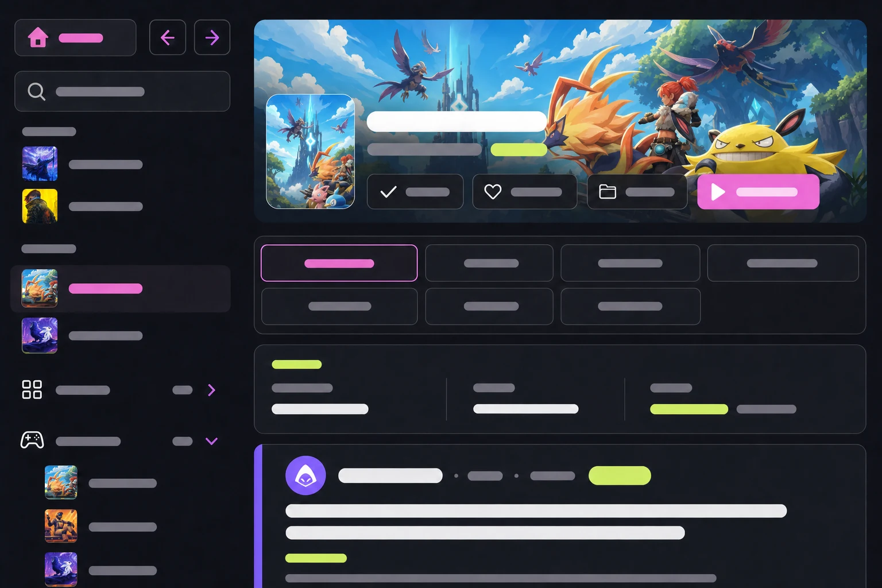The height and width of the screenshot is (588, 882).
Task: Click the checkmark button in banner
Action: [x=415, y=192]
